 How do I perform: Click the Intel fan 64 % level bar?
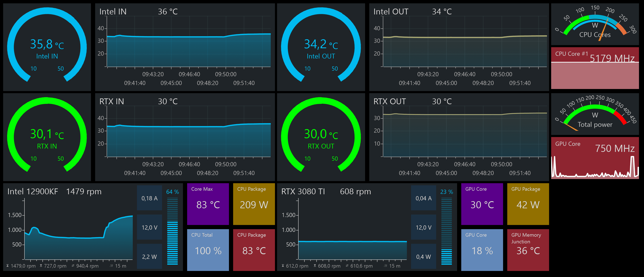[x=172, y=231]
